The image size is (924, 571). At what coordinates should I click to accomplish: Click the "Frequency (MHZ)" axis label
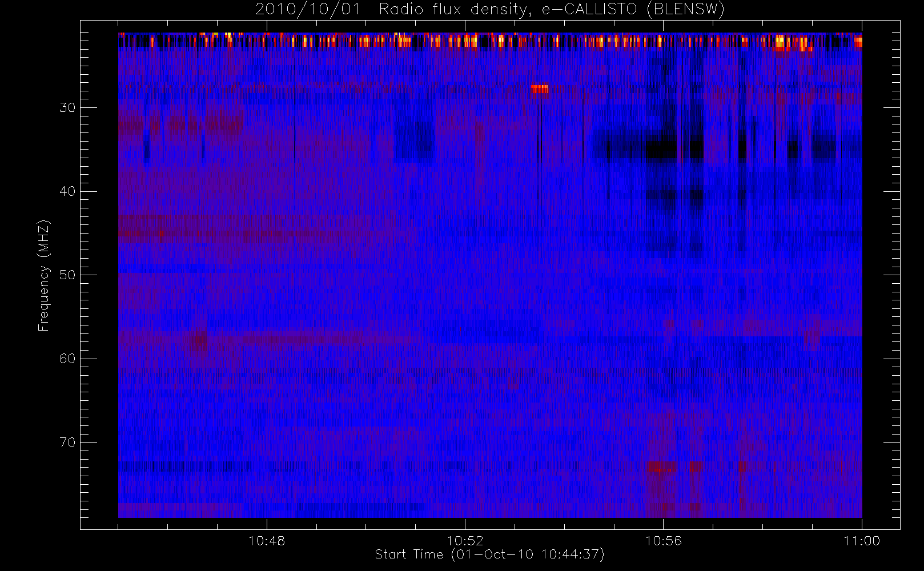click(x=44, y=275)
